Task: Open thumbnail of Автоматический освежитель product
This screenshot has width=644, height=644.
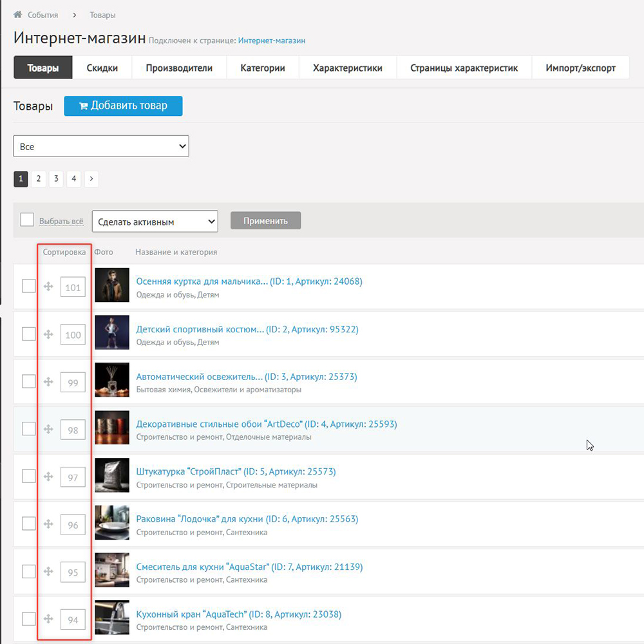Action: tap(112, 380)
